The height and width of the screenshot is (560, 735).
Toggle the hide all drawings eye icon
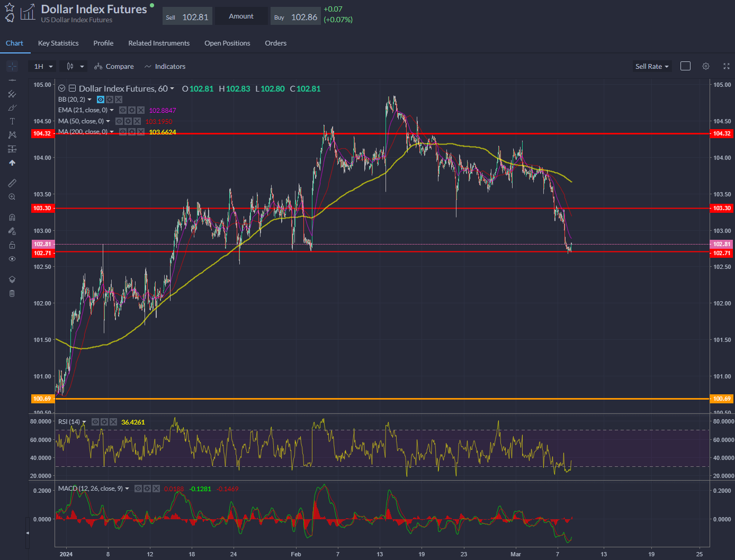pyautogui.click(x=12, y=259)
